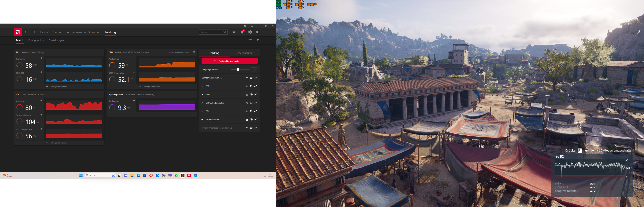644x207 pixels.
Task: Select Leistung tab
Action: click(x=110, y=32)
